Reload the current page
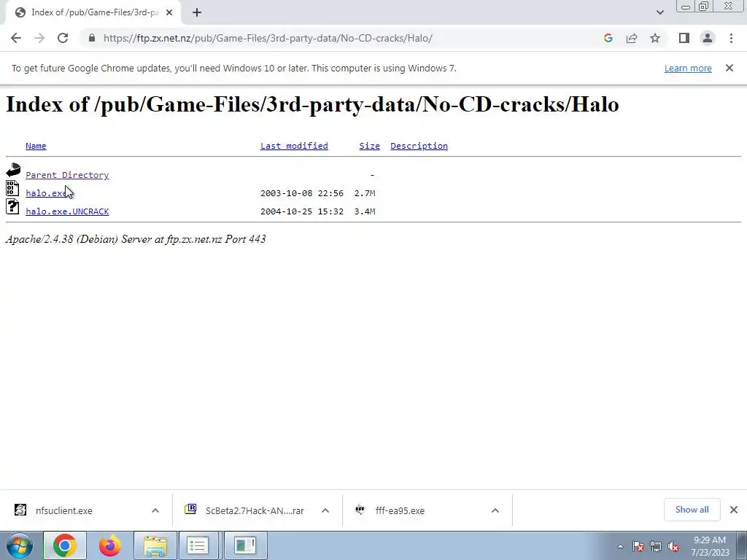The height and width of the screenshot is (560, 747). pos(63,38)
